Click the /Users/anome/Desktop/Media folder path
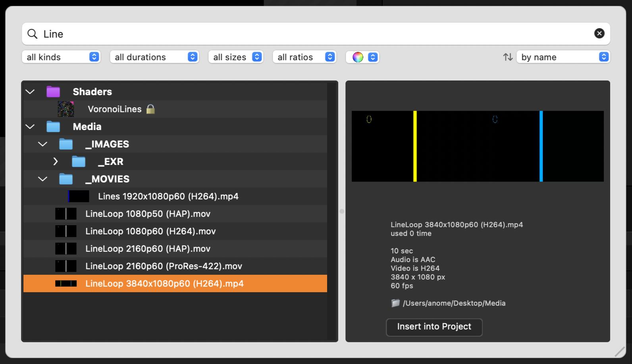Screen dimensions: 632x364 point(454,303)
